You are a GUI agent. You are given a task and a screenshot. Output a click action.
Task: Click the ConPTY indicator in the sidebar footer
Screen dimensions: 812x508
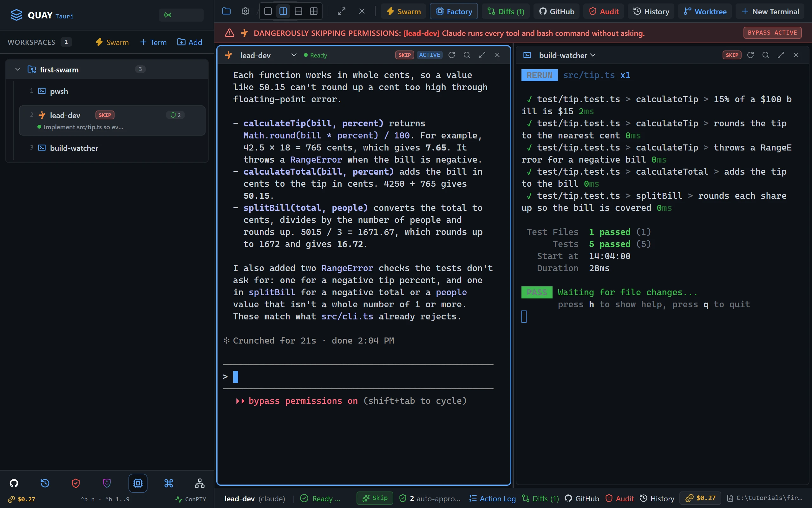tap(191, 499)
